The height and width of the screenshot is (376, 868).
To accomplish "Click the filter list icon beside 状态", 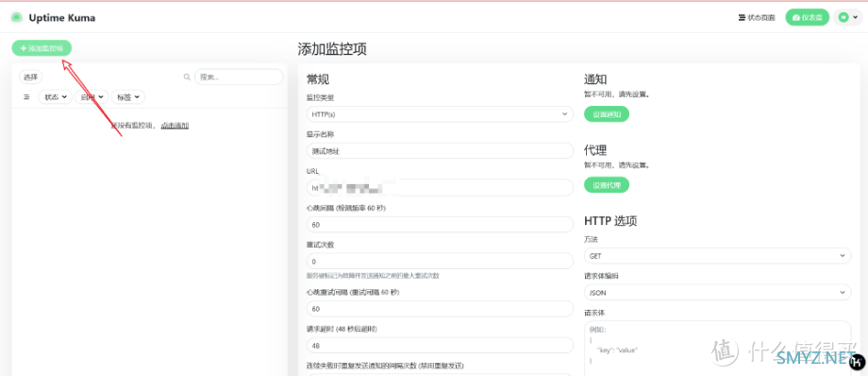I will coord(26,96).
